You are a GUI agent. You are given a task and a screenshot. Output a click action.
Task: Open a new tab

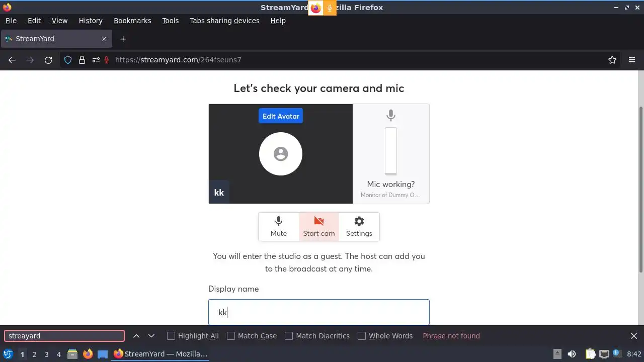(x=123, y=39)
